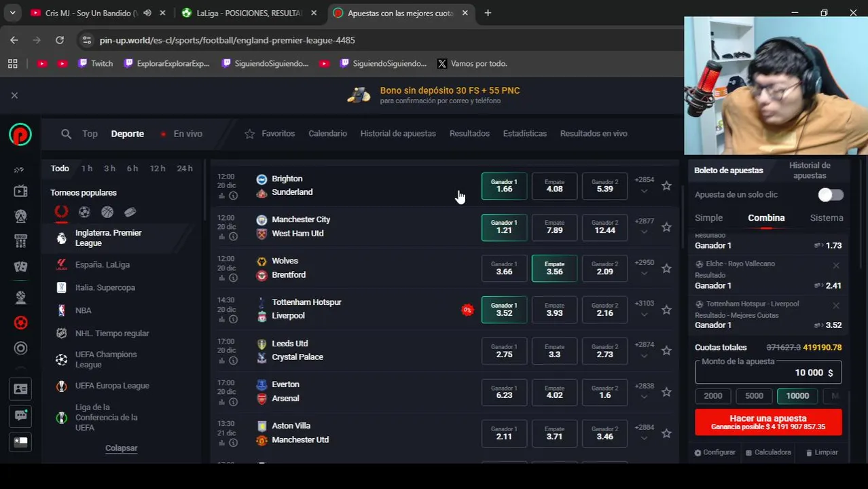Open browser tab search dropdown arrow
868x489 pixels.
click(x=12, y=13)
